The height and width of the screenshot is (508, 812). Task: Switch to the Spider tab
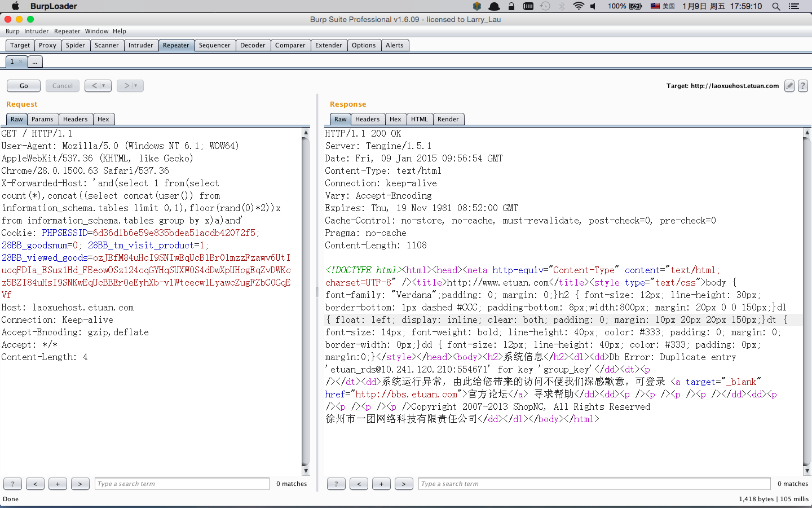click(75, 45)
